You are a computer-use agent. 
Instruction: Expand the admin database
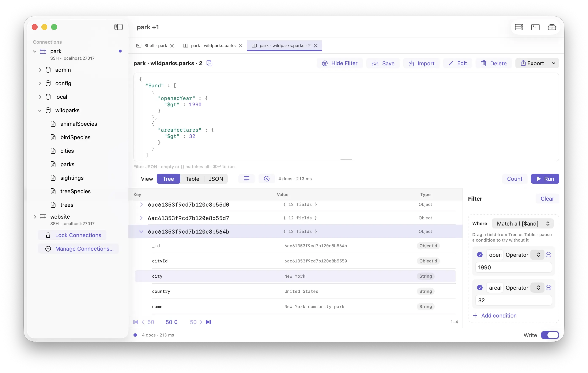[40, 70]
